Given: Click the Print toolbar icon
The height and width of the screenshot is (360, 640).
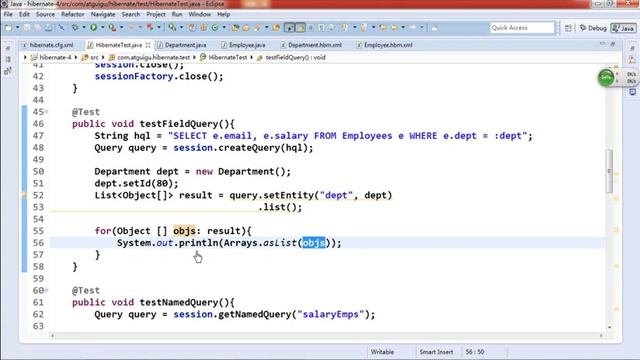Looking at the screenshot, I should coord(48,28).
